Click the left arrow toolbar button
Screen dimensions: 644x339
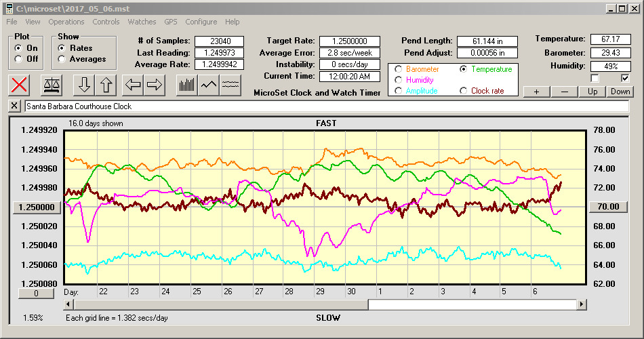point(133,85)
